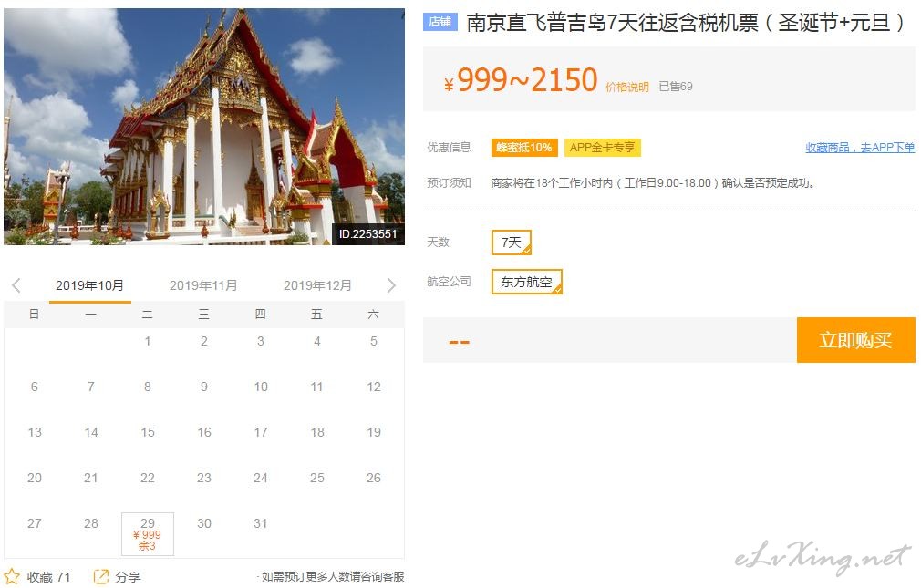921x588 pixels.
Task: Pick October 29 priced at ¥999
Action: click(x=148, y=533)
